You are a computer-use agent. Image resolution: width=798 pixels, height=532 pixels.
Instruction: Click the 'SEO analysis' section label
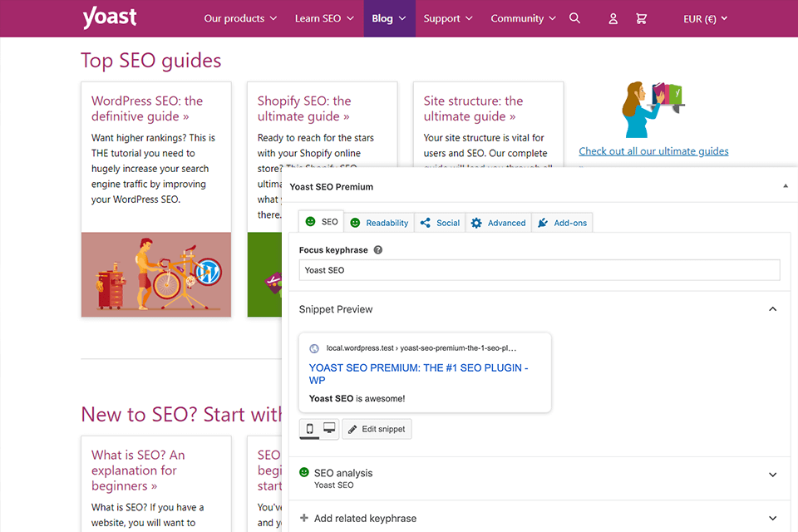343,473
